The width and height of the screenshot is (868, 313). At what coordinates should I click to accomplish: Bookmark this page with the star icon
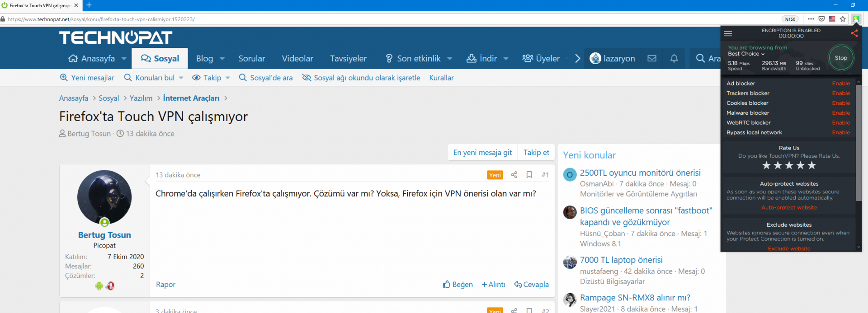pos(843,19)
